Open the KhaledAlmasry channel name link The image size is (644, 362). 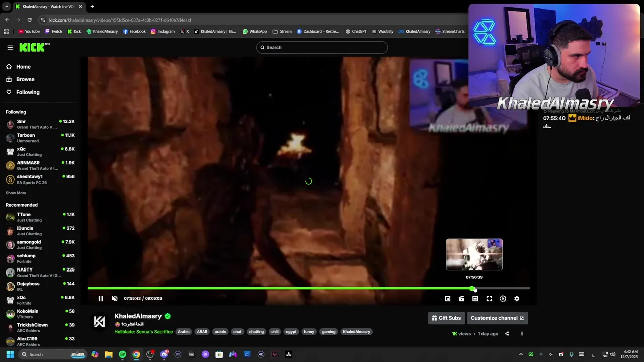coord(138,316)
